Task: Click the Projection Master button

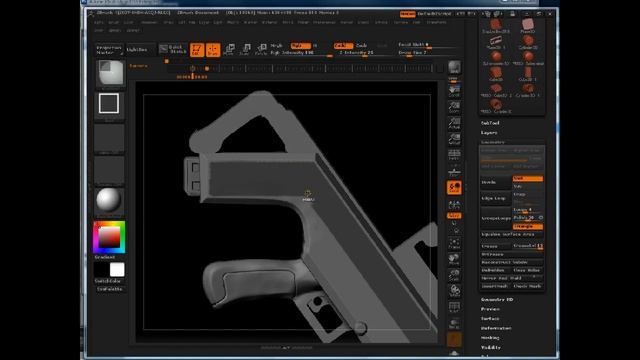Action: pos(109,50)
